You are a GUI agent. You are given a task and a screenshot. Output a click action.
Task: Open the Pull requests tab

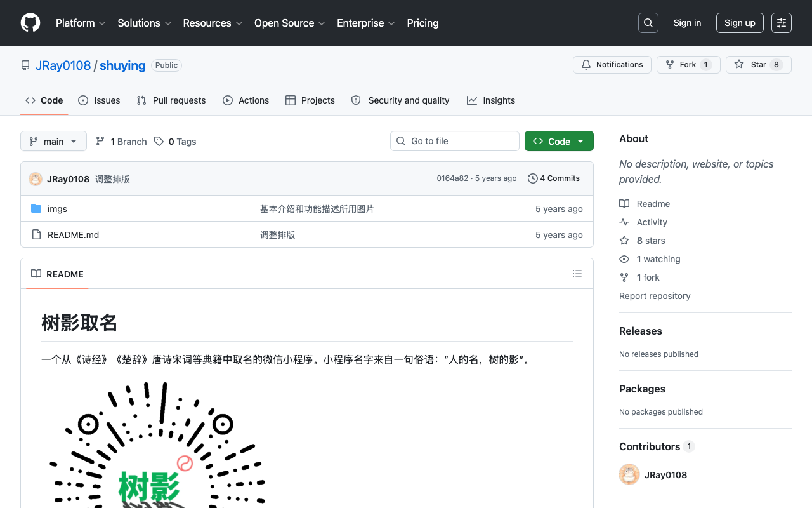(x=171, y=100)
